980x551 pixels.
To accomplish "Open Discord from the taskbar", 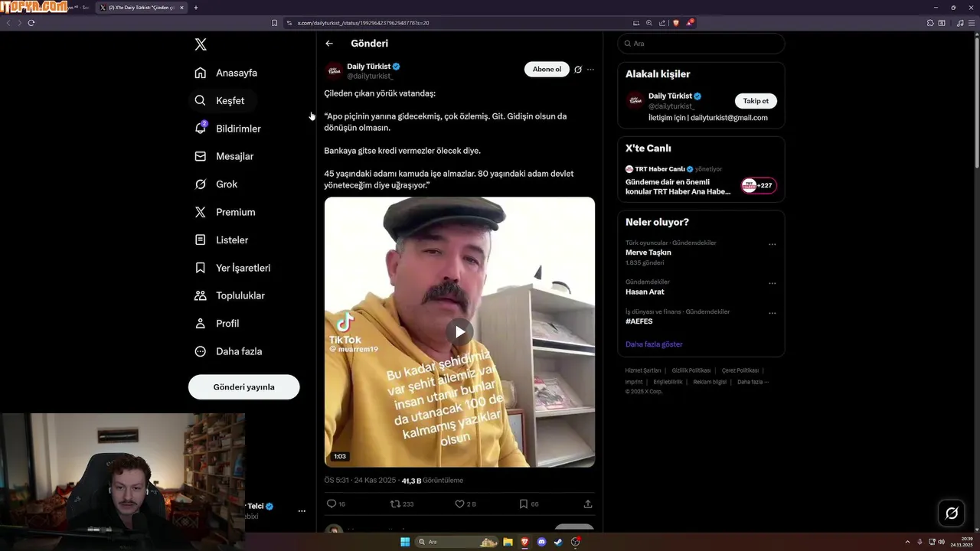I will [x=542, y=542].
